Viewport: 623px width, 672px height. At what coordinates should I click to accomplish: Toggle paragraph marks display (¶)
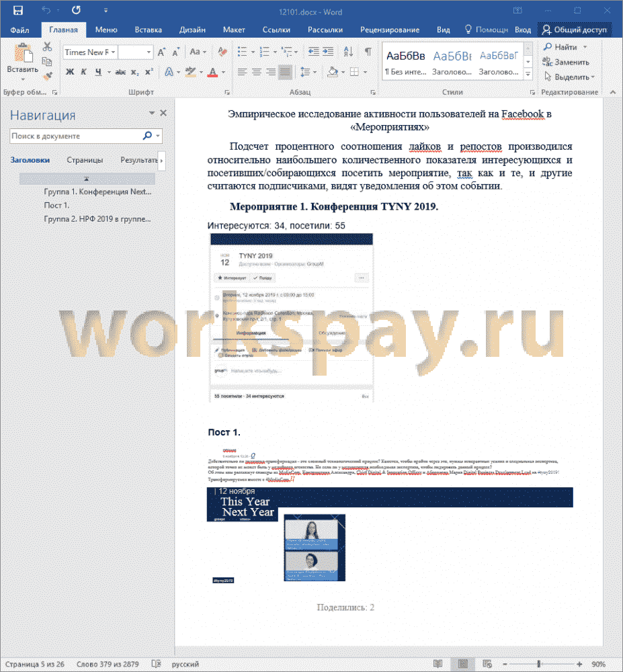tap(368, 52)
